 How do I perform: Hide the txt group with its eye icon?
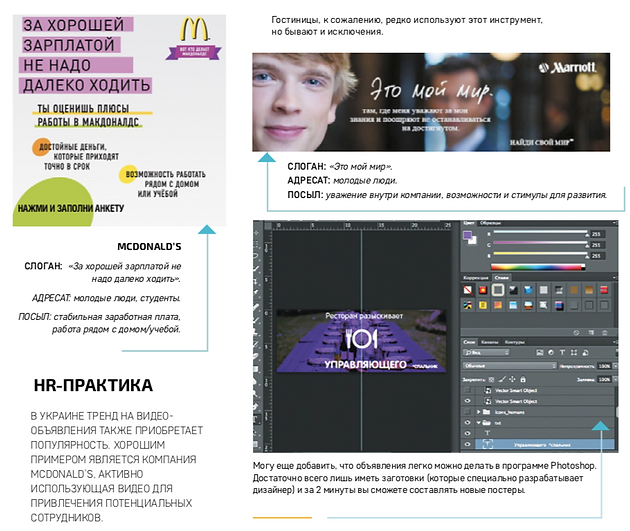[x=468, y=423]
